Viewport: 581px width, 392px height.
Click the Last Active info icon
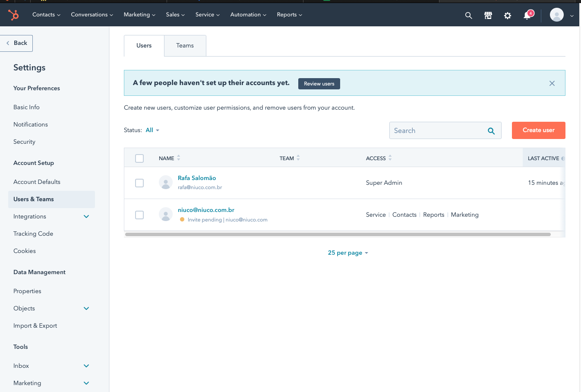coord(563,158)
